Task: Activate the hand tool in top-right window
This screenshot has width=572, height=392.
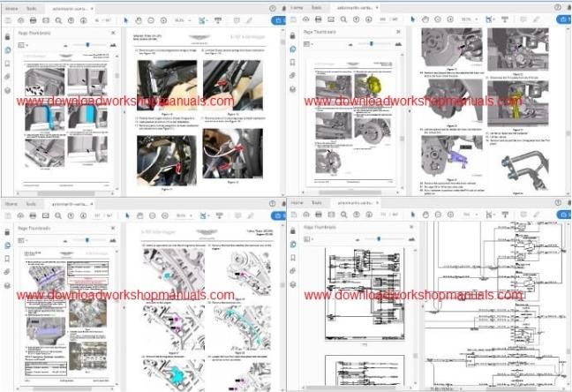Action: (x=425, y=19)
